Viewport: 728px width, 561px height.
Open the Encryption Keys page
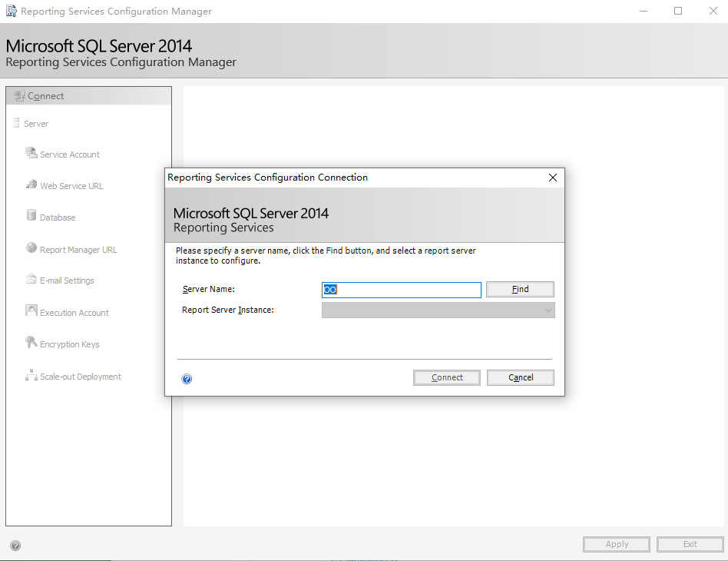tap(70, 344)
